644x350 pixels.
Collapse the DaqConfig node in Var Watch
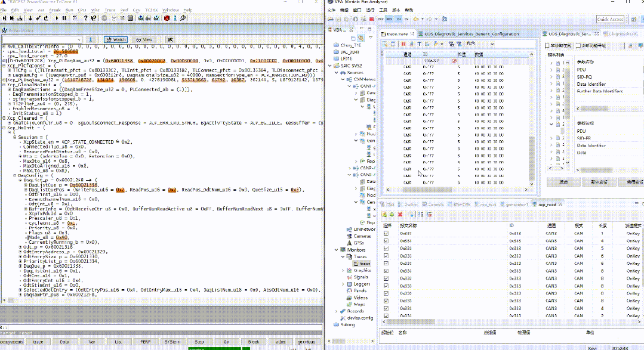pyautogui.click(x=15, y=175)
